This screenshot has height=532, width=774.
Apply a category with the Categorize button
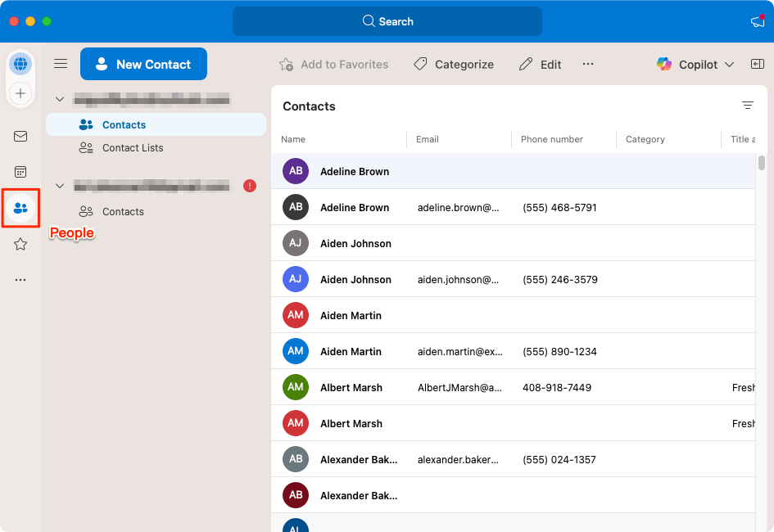click(x=453, y=64)
